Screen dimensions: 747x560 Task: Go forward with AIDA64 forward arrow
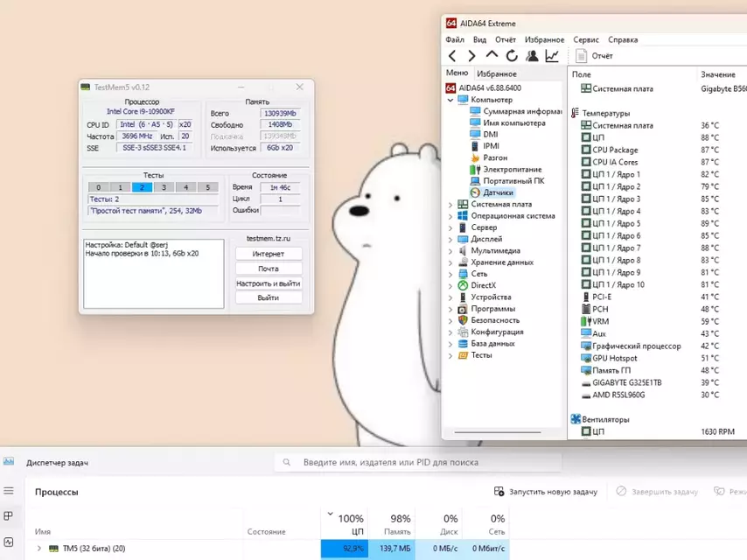tap(471, 56)
